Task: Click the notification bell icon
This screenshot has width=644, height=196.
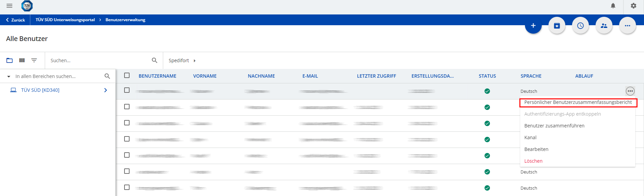Action: point(613,6)
